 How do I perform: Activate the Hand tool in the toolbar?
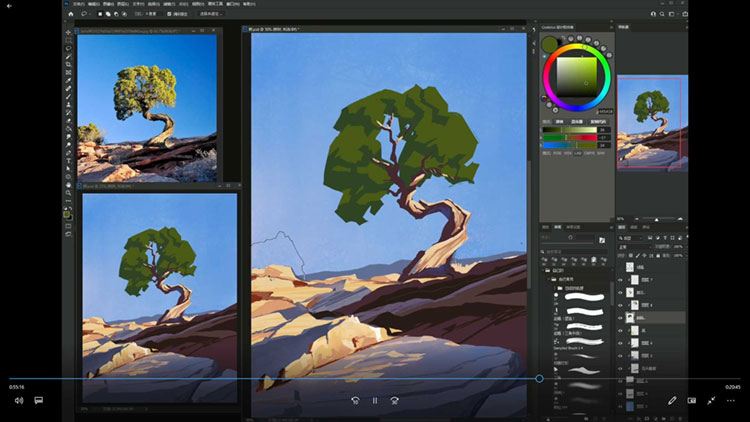tap(68, 185)
